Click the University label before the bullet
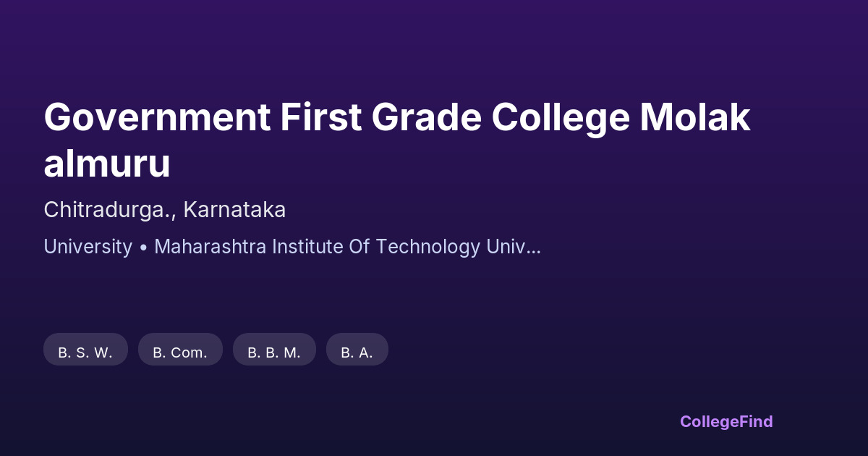 (x=88, y=247)
